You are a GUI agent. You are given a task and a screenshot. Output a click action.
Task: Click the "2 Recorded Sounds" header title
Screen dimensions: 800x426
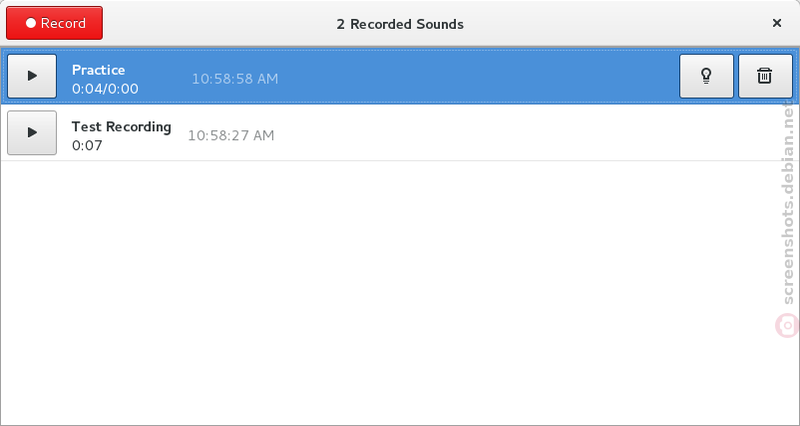[400, 24]
